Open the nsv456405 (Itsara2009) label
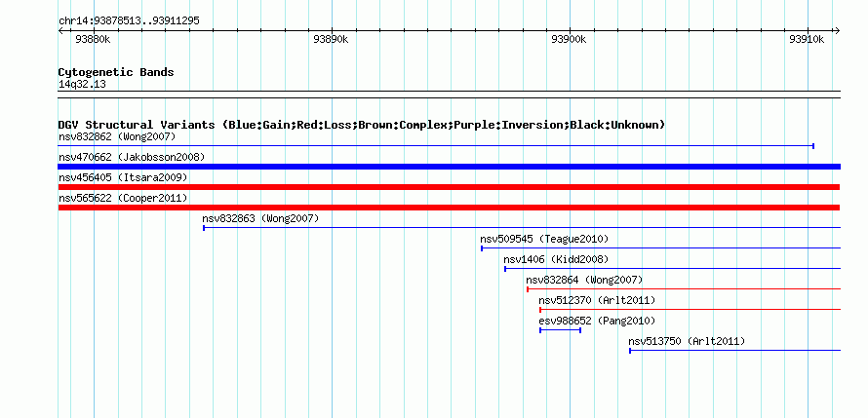This screenshot has width=868, height=418. point(123,177)
